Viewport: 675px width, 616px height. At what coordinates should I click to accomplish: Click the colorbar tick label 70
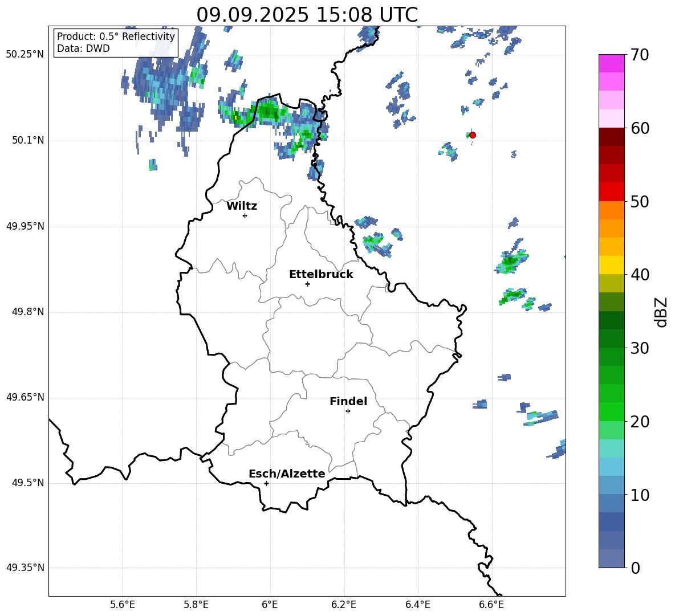[640, 55]
